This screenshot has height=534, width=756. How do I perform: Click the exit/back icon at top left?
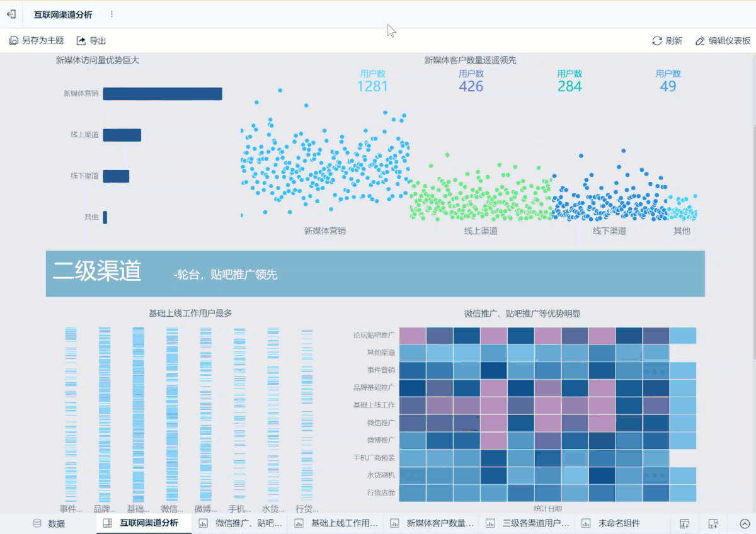(11, 14)
